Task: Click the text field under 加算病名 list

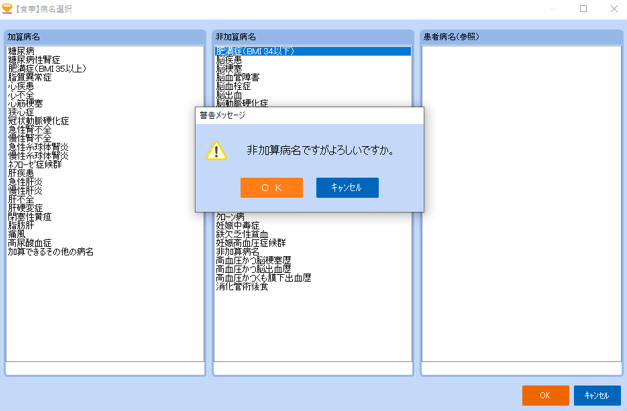Action: (105, 368)
